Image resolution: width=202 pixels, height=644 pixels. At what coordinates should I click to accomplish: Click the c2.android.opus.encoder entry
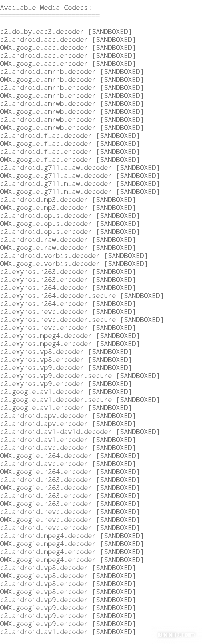pos(70,232)
